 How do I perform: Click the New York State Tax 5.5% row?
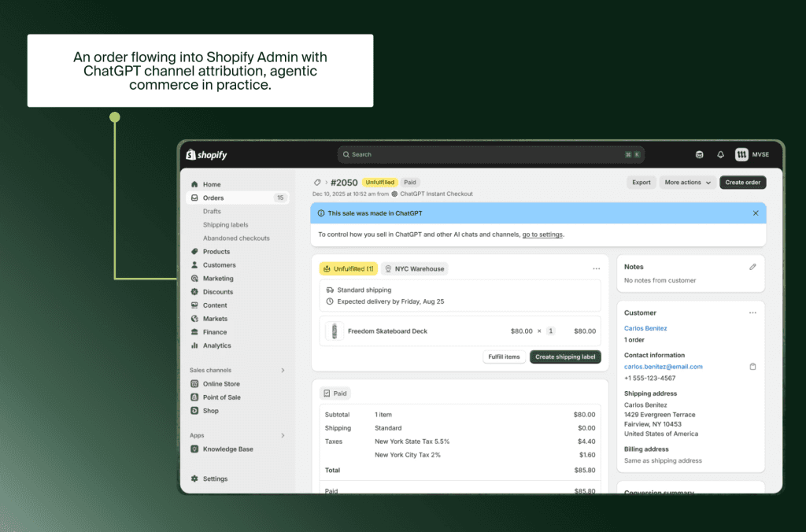click(x=460, y=441)
